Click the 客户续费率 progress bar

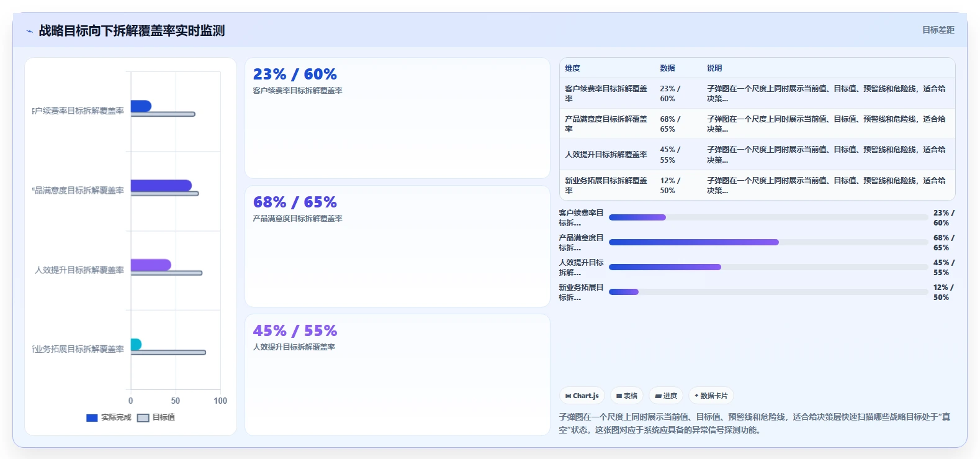(x=768, y=217)
